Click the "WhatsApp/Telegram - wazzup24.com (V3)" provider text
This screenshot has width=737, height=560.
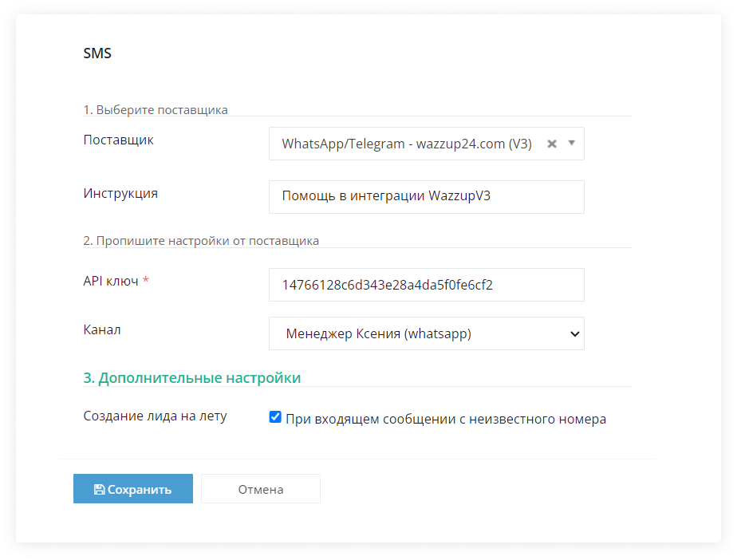pyautogui.click(x=406, y=144)
